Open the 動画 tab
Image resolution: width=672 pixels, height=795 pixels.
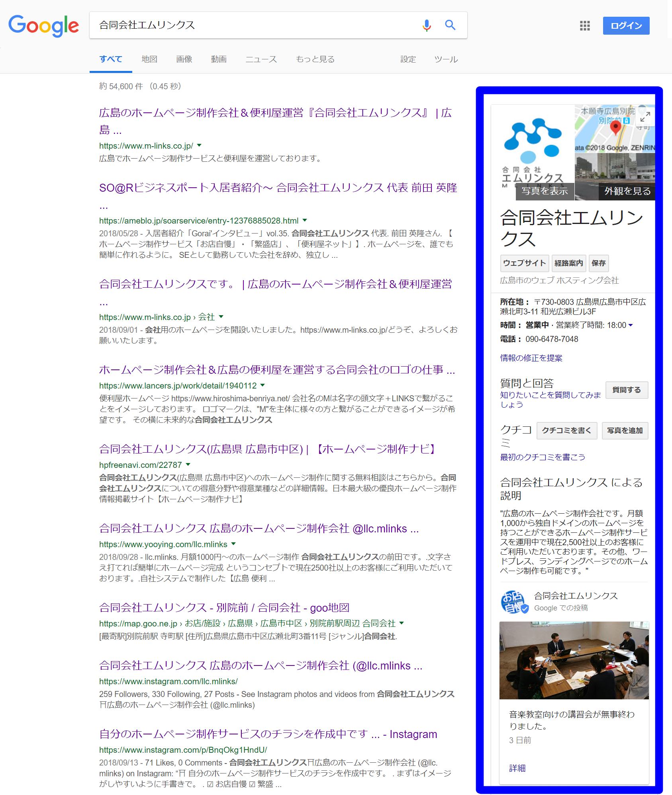coord(219,59)
